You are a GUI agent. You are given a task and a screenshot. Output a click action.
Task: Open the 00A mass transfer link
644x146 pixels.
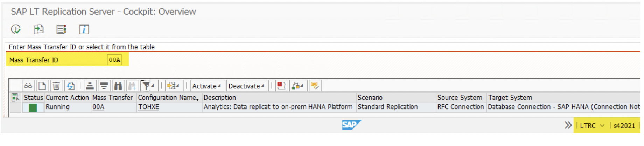[x=98, y=107]
